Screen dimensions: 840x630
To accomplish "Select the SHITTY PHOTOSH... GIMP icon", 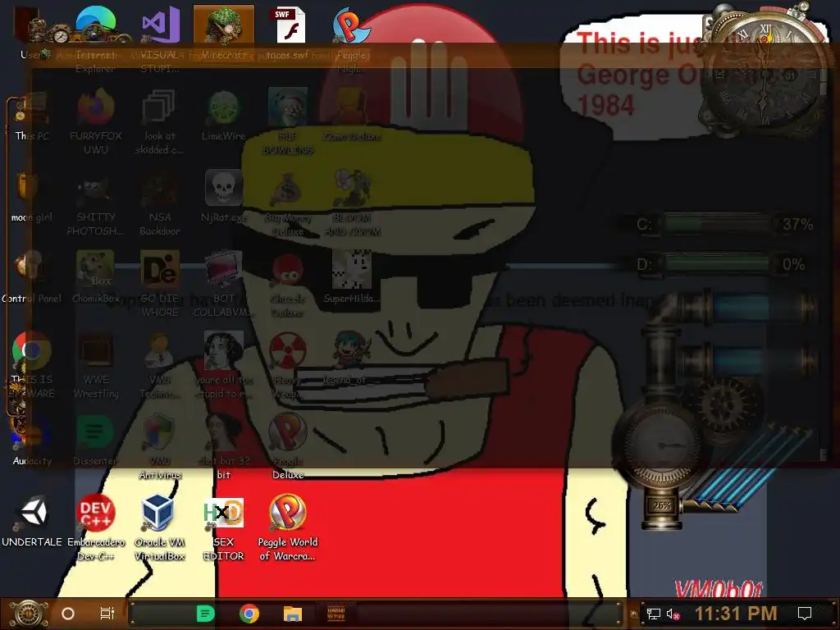I will pyautogui.click(x=96, y=203).
